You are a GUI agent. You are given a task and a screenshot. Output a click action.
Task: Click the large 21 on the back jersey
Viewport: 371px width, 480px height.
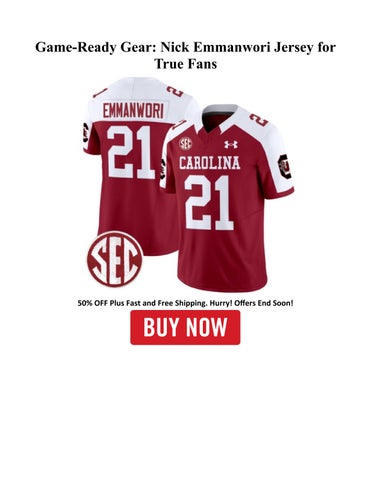coord(131,152)
